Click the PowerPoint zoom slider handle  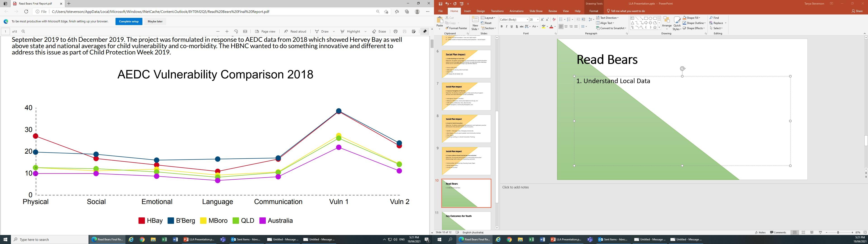(838, 232)
